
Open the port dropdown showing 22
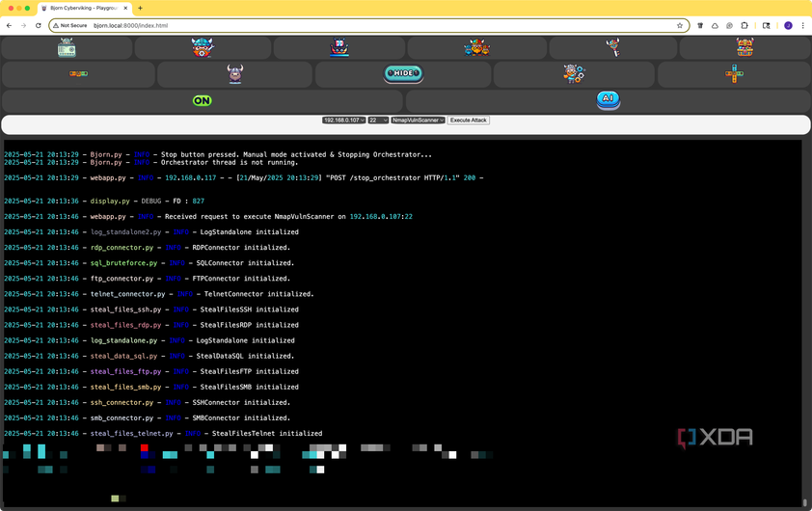point(378,121)
